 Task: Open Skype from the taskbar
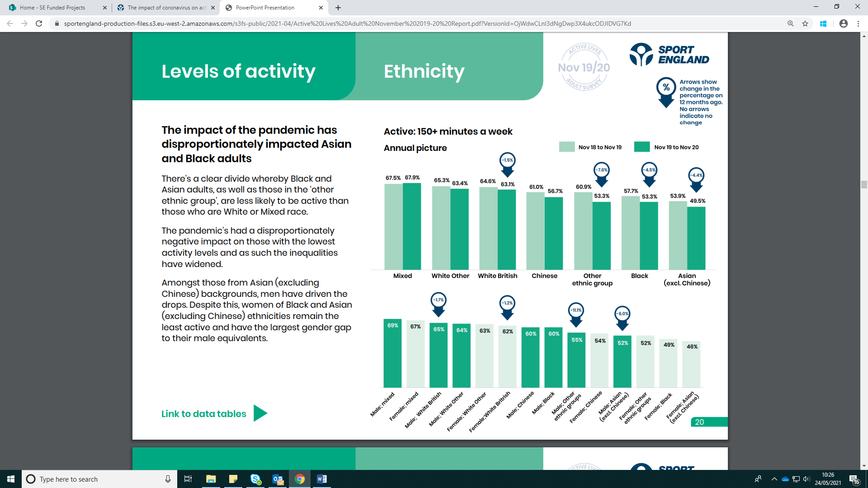pos(255,479)
